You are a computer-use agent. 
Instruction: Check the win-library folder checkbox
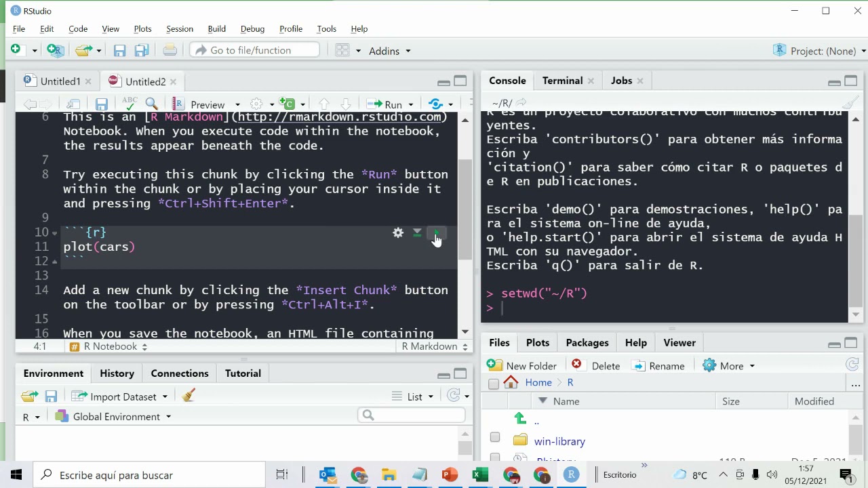495,437
